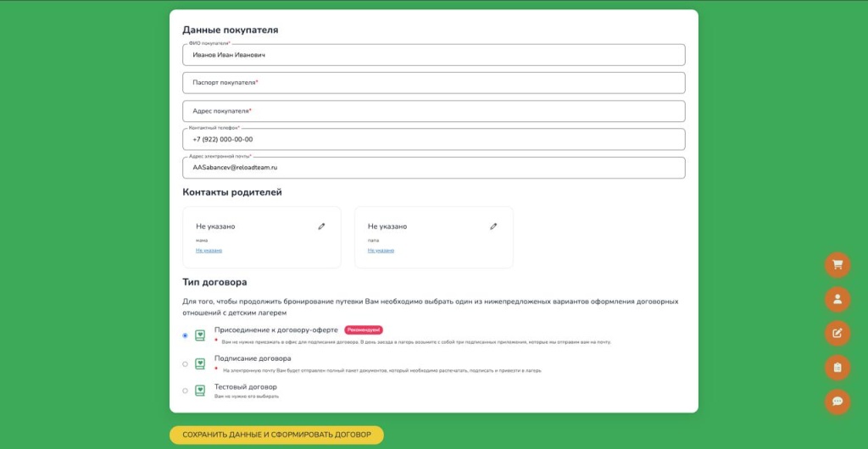Screen dimensions: 868x449
Task: Click the 'Не указано' link under мама
Action: 209,251
